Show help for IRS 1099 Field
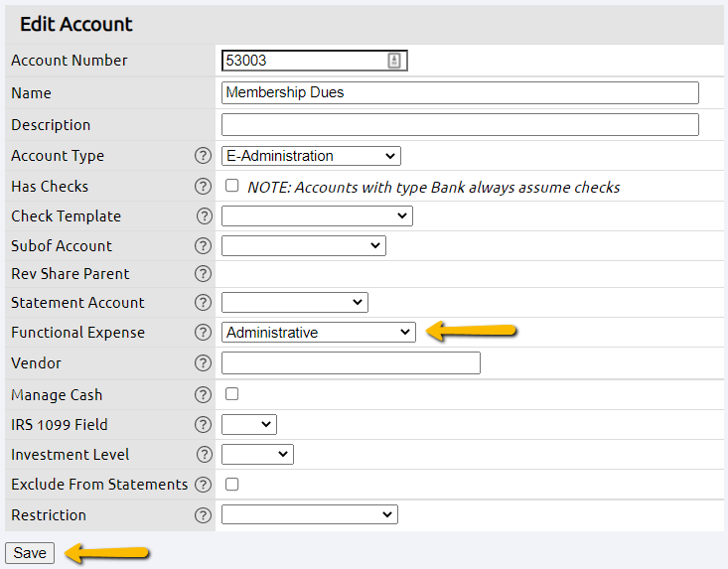Viewport: 728px width, 569px height. (x=203, y=425)
